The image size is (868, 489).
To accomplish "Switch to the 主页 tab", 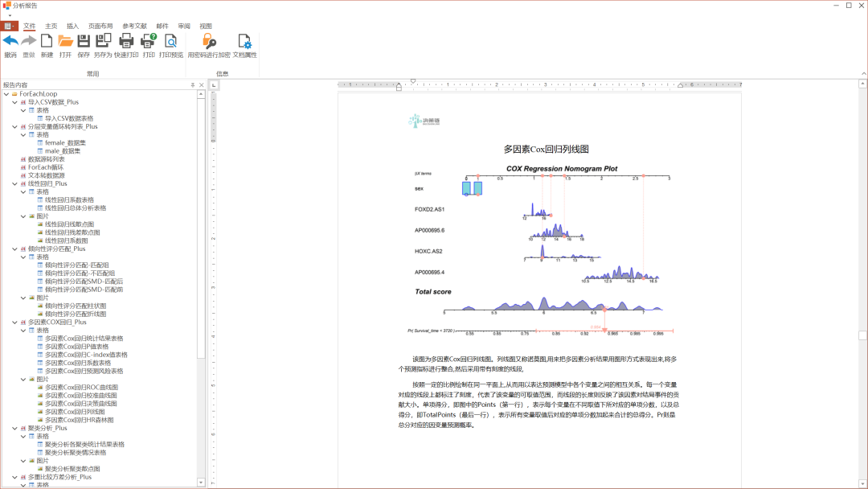I will 51,26.
